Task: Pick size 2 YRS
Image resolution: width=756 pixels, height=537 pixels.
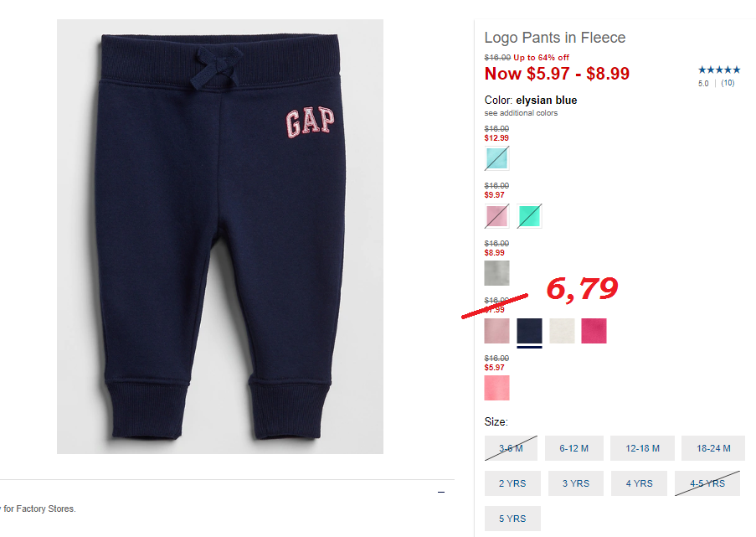Action: (x=512, y=483)
